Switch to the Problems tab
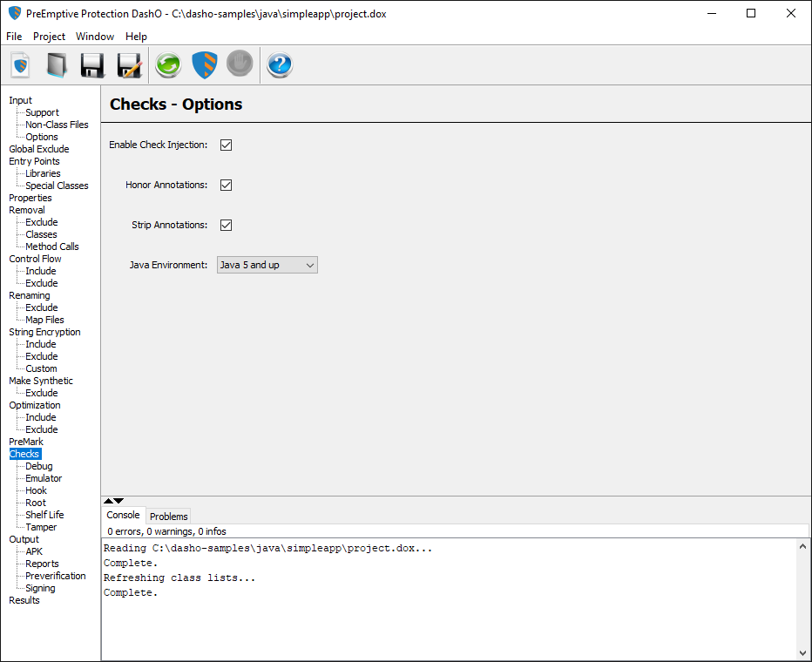The width and height of the screenshot is (812, 662). click(169, 516)
